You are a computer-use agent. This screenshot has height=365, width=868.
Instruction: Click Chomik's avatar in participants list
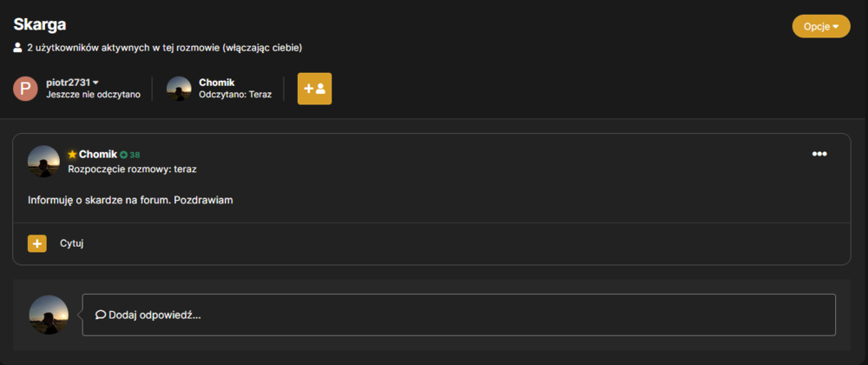click(179, 89)
